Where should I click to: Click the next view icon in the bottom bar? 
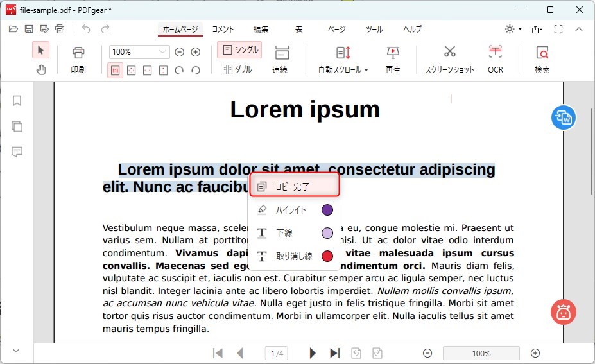pyautogui.click(x=377, y=353)
